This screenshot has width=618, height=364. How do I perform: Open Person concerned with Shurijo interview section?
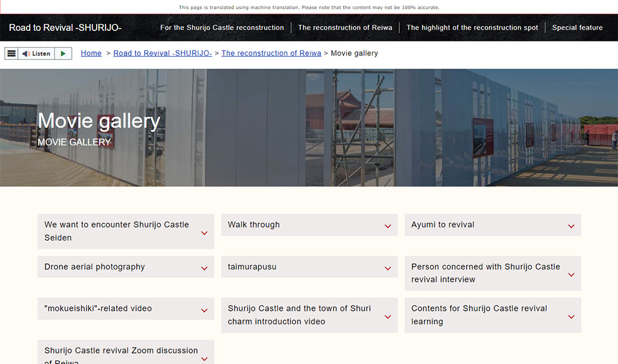click(571, 274)
